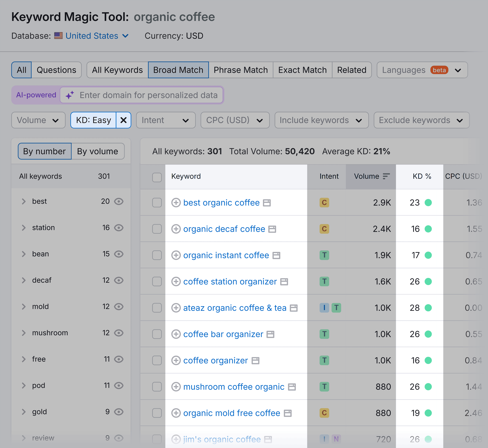Click Volume column sort icon

click(x=386, y=176)
